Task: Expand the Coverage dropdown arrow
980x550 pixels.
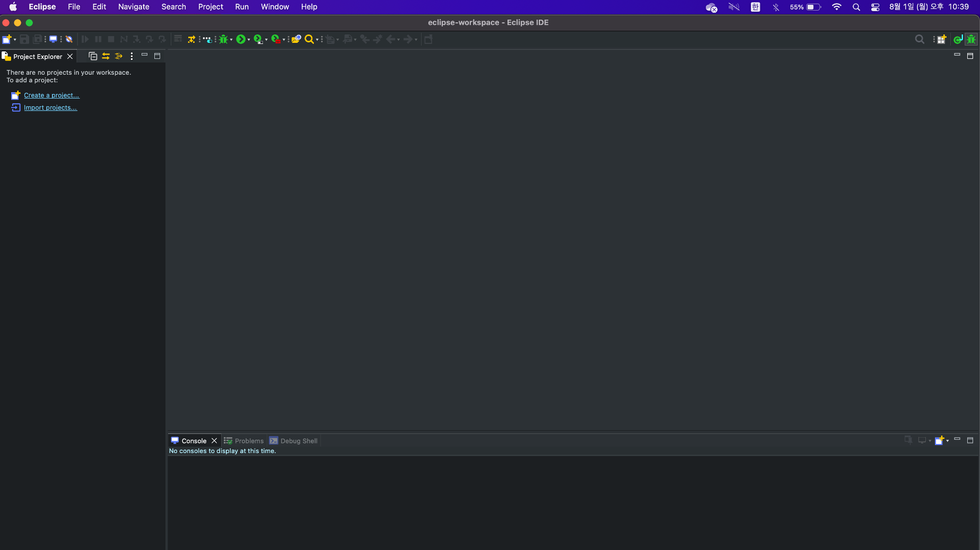Action: point(266,40)
